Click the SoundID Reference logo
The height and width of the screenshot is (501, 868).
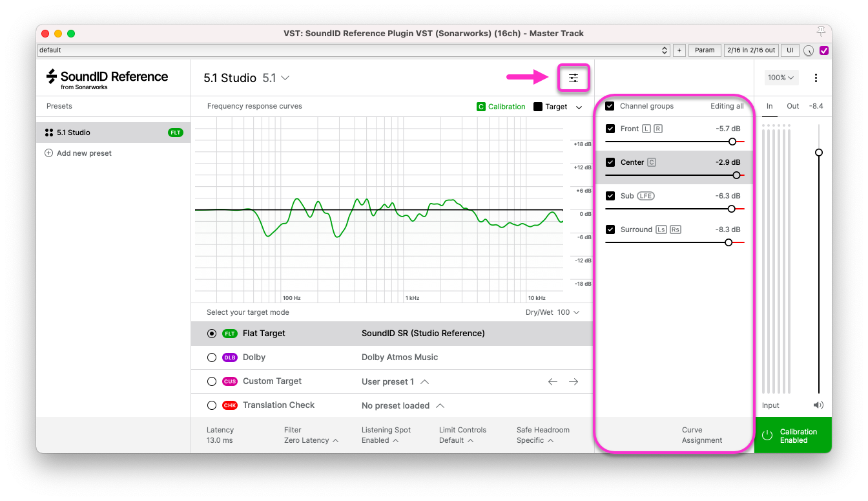107,79
